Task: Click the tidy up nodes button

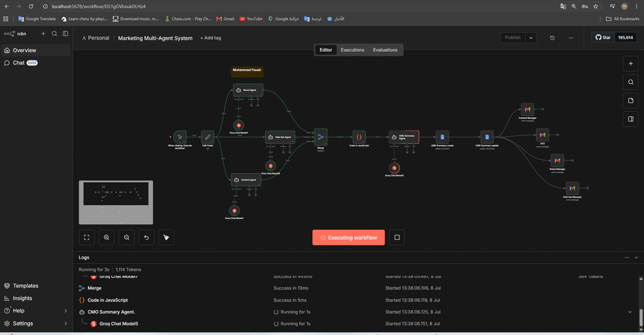Action: click(x=166, y=237)
